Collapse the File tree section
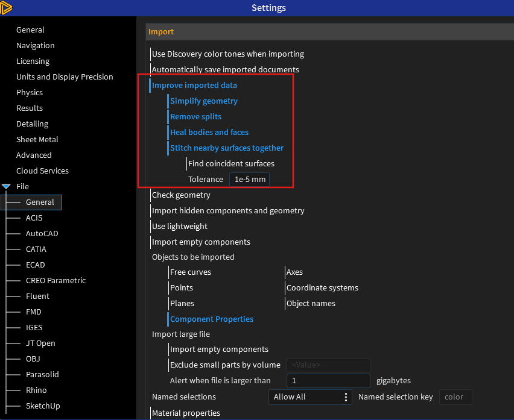514x420 pixels. [6, 187]
